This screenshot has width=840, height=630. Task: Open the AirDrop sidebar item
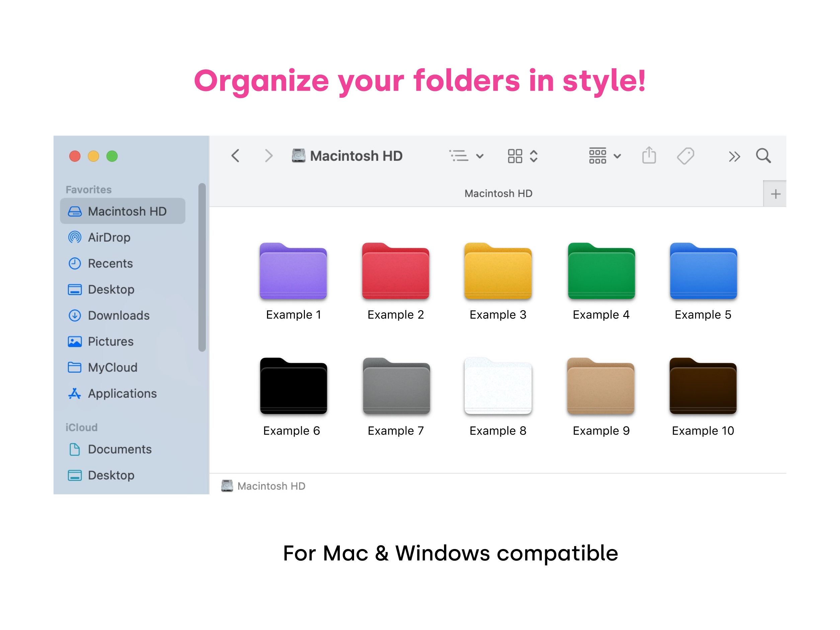pyautogui.click(x=109, y=237)
